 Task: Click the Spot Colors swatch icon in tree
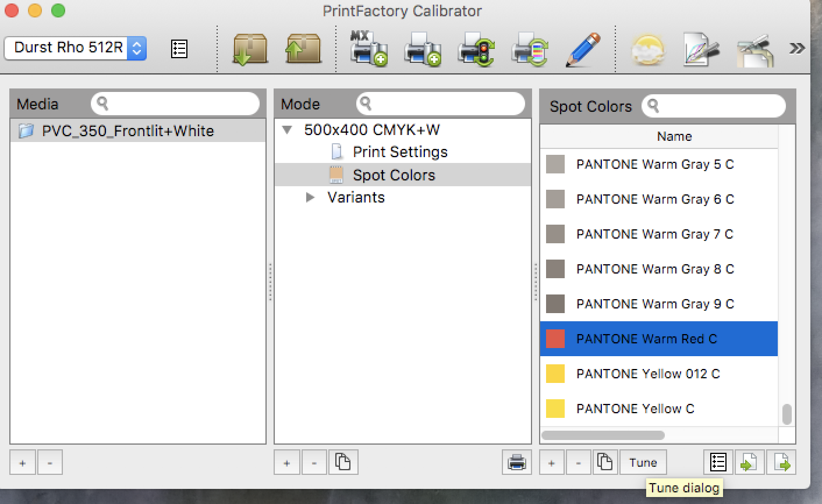336,175
